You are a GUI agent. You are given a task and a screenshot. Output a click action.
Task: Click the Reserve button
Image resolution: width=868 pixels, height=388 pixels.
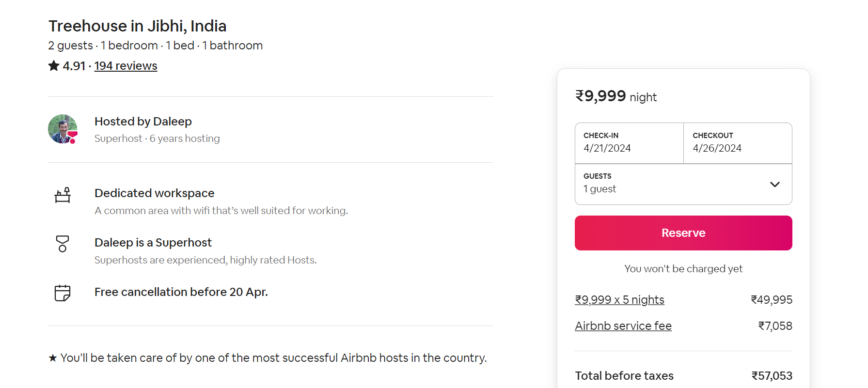[683, 233]
